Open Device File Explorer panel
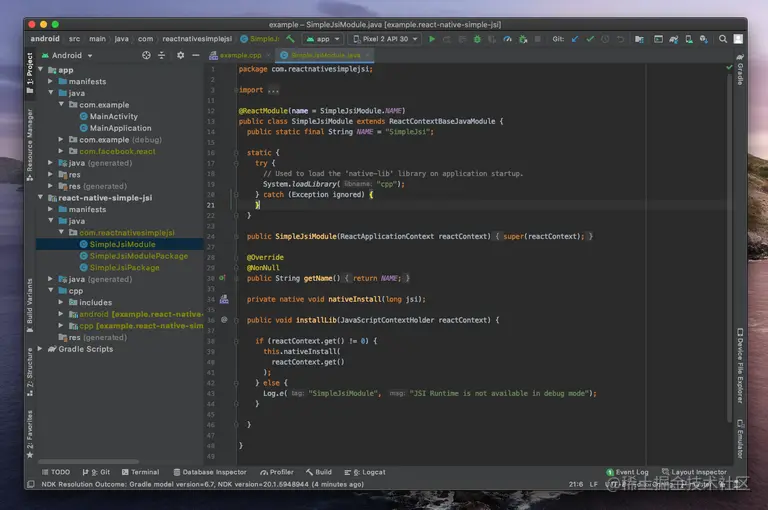Screen dimensions: 768x510 (740, 365)
